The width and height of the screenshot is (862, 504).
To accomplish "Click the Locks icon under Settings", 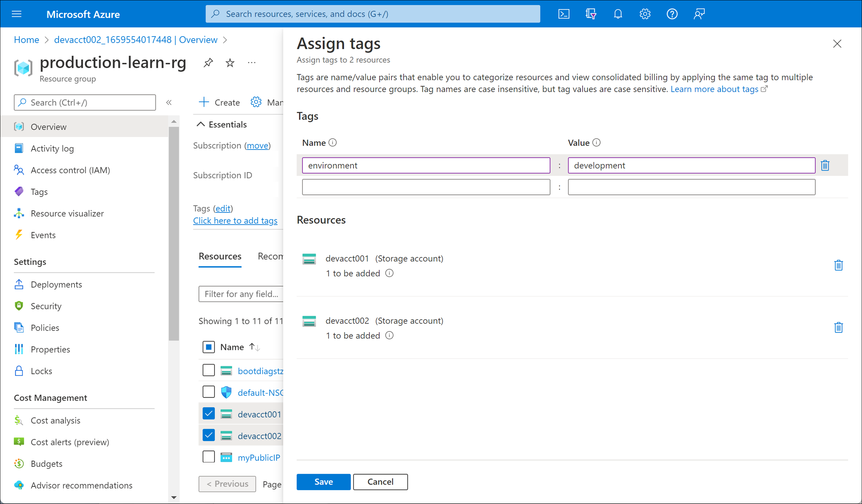I will [19, 370].
